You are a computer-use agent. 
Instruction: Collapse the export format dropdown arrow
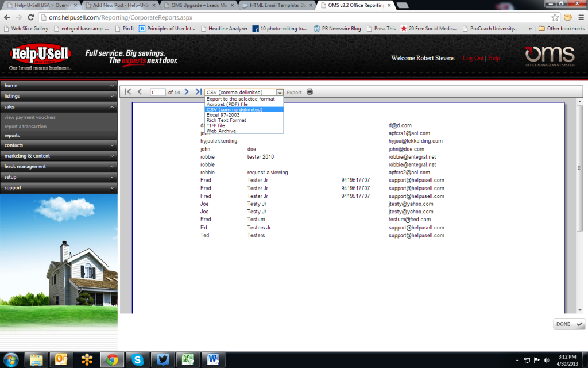(280, 92)
